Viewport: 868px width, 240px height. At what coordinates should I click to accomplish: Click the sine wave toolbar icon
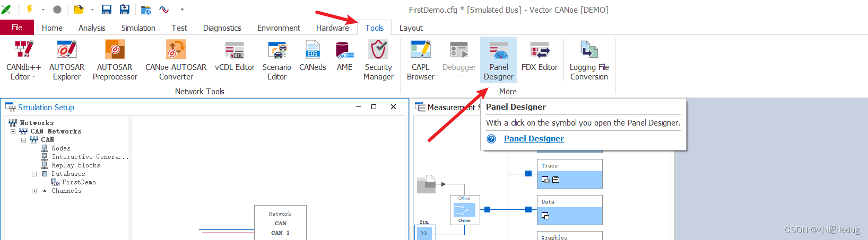pos(164,10)
